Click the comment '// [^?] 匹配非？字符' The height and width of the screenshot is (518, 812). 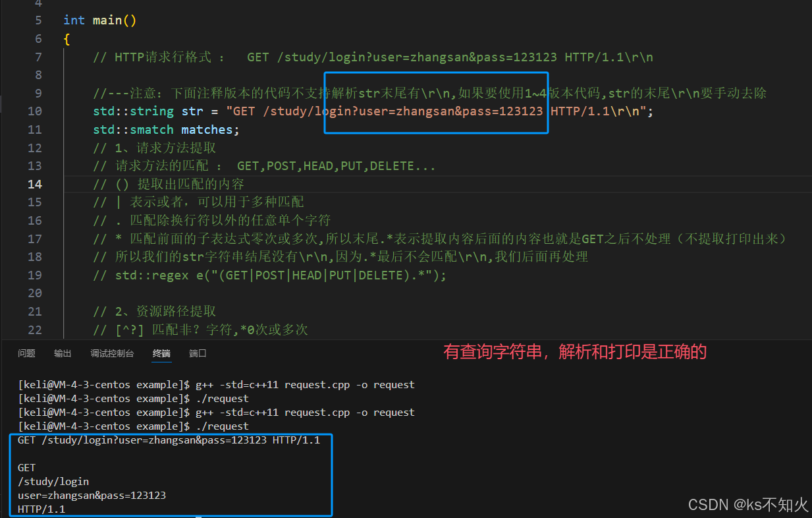coord(200,329)
